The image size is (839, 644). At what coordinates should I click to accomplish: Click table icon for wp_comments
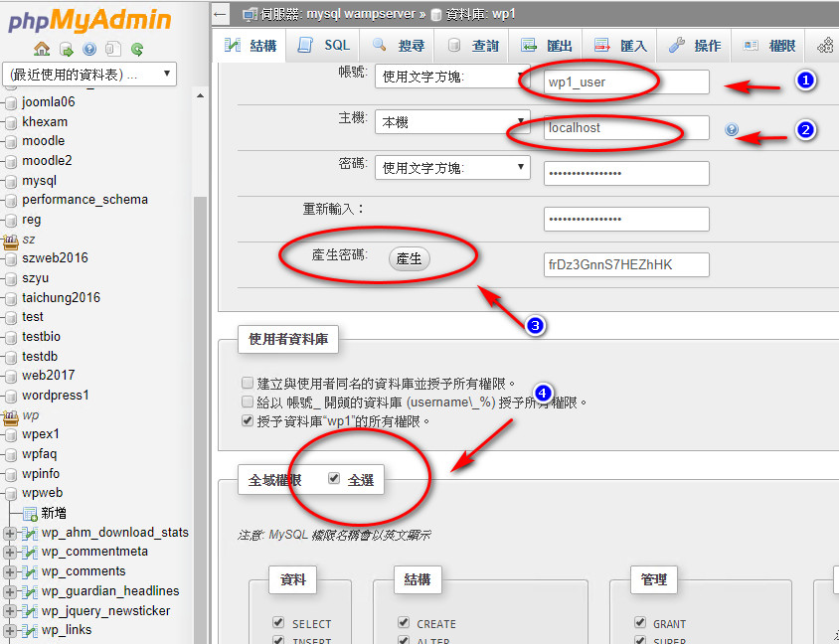point(30,572)
